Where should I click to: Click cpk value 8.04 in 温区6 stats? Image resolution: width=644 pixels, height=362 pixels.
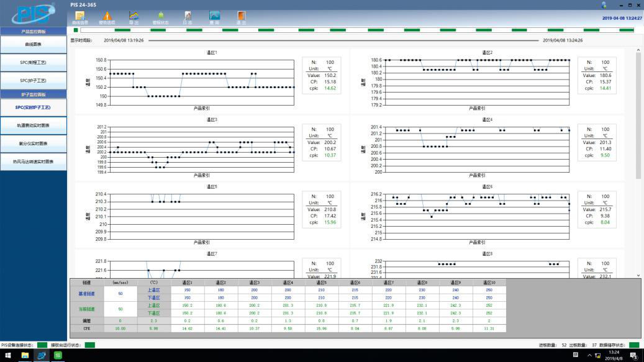coord(605,222)
